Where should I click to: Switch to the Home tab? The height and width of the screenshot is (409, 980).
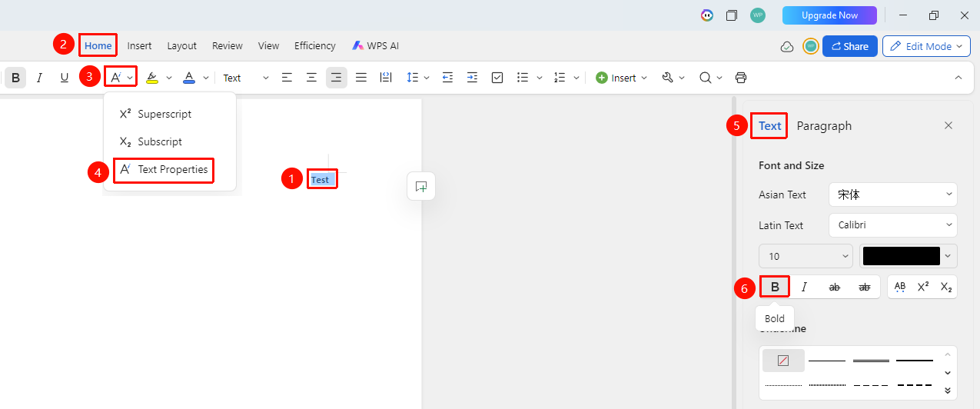98,45
